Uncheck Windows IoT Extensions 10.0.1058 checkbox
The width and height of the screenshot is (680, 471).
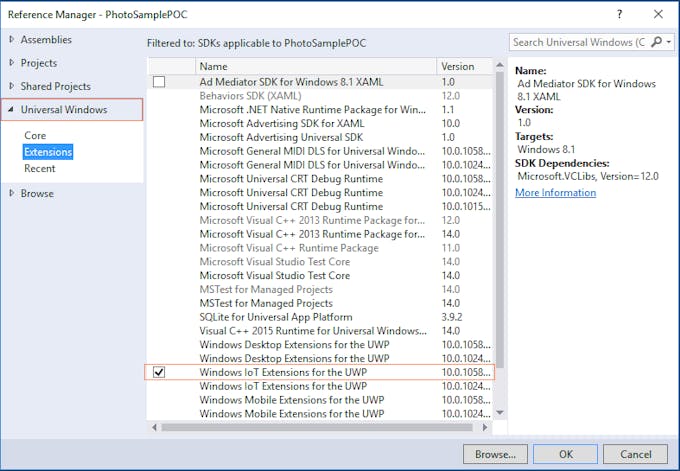159,372
